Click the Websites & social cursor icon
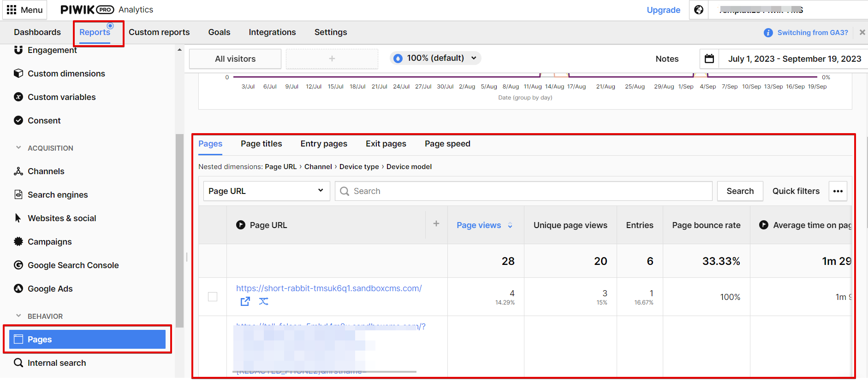 click(18, 218)
